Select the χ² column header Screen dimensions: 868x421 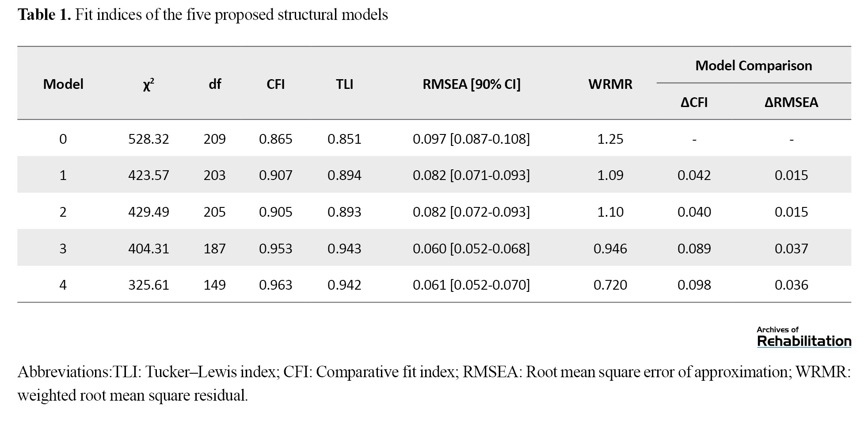[148, 84]
